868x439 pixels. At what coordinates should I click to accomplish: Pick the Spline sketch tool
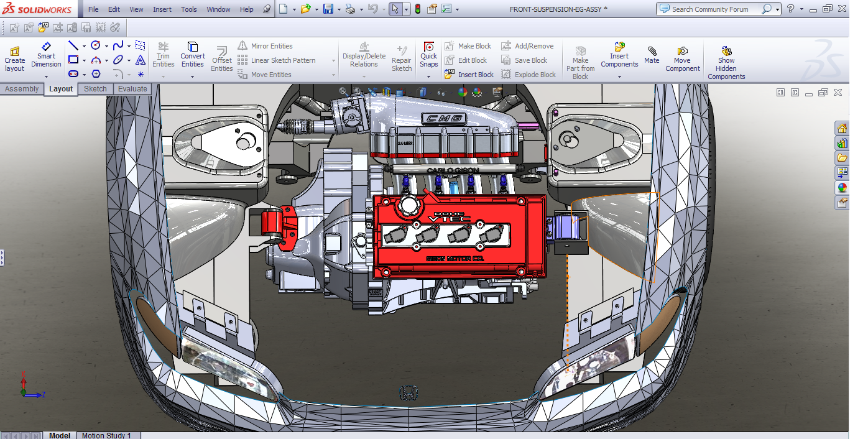tap(118, 46)
